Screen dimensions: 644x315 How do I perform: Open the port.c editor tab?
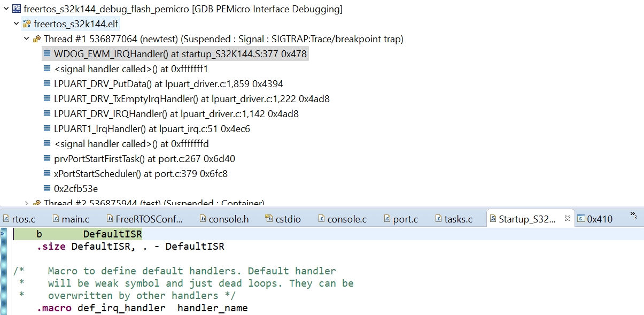[405, 219]
